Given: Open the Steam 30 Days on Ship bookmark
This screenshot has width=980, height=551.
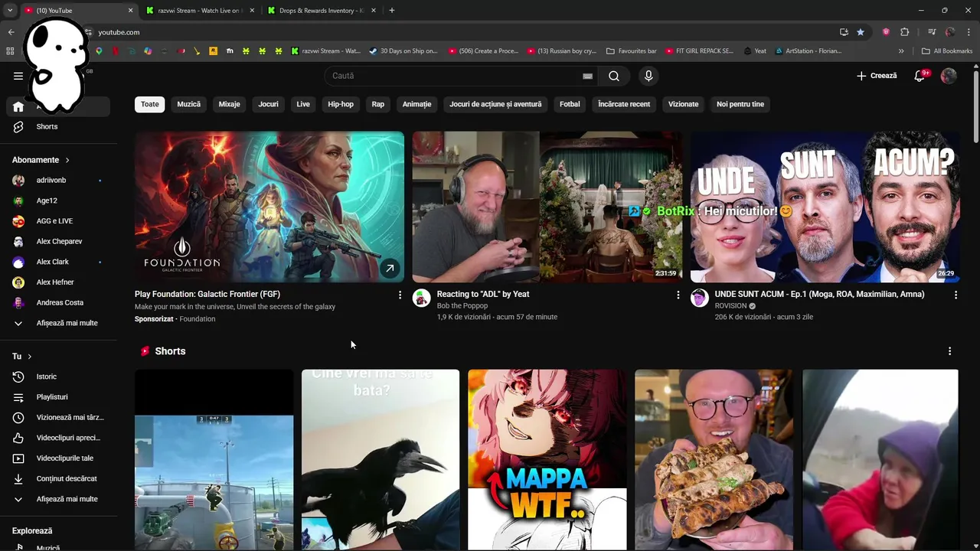Looking at the screenshot, I should coord(403,51).
